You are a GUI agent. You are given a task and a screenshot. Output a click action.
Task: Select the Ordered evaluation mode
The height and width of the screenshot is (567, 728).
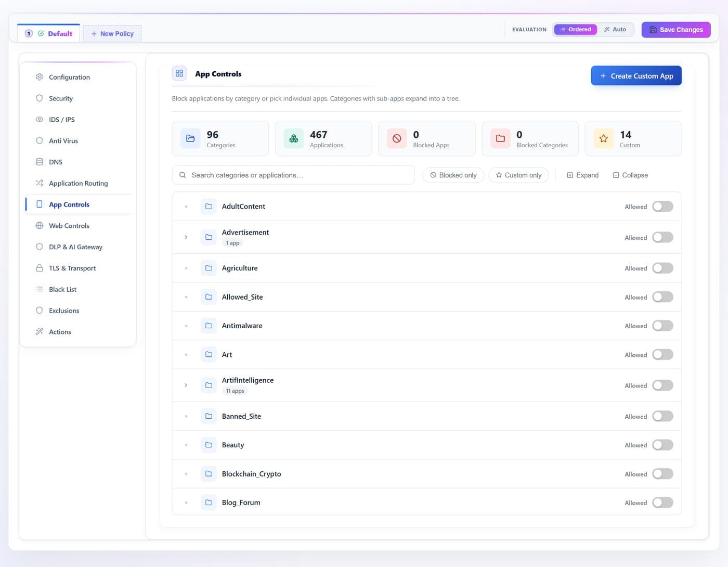[x=576, y=30]
